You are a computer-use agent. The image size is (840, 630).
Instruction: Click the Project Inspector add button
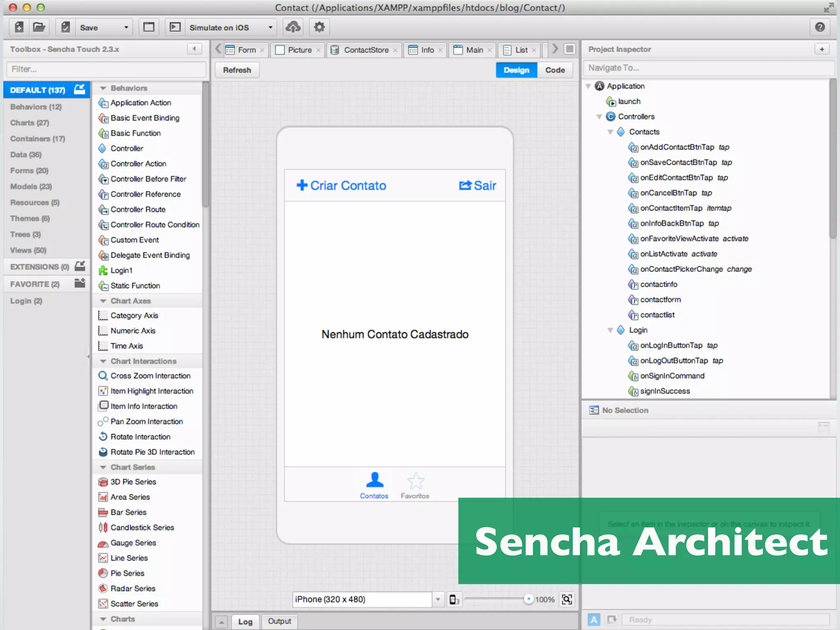click(822, 49)
